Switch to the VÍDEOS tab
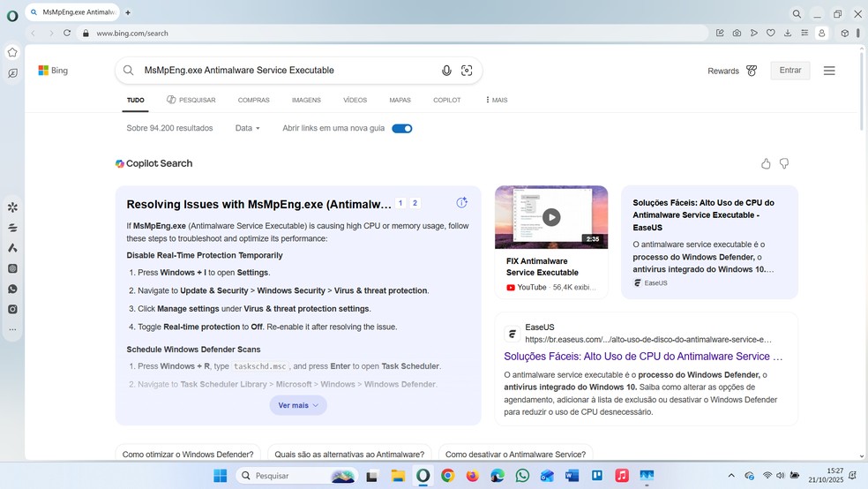868x489 pixels. pos(355,101)
